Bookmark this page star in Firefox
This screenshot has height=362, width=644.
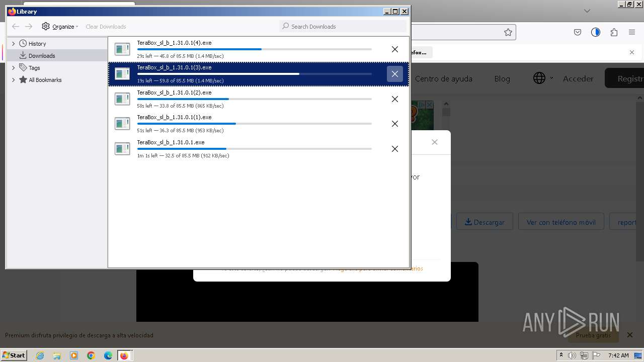point(508,32)
